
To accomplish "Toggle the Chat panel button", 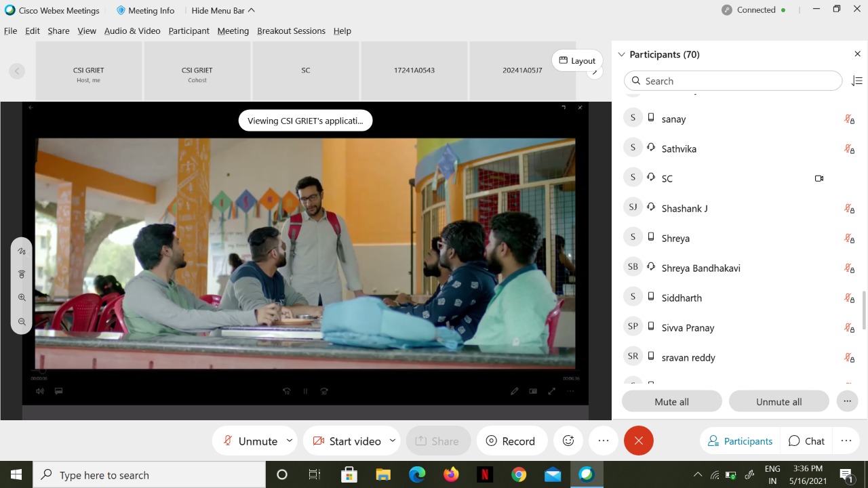I will coord(806,441).
